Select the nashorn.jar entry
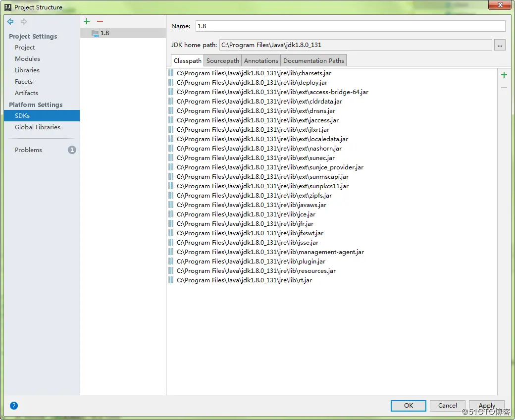 coord(332,149)
